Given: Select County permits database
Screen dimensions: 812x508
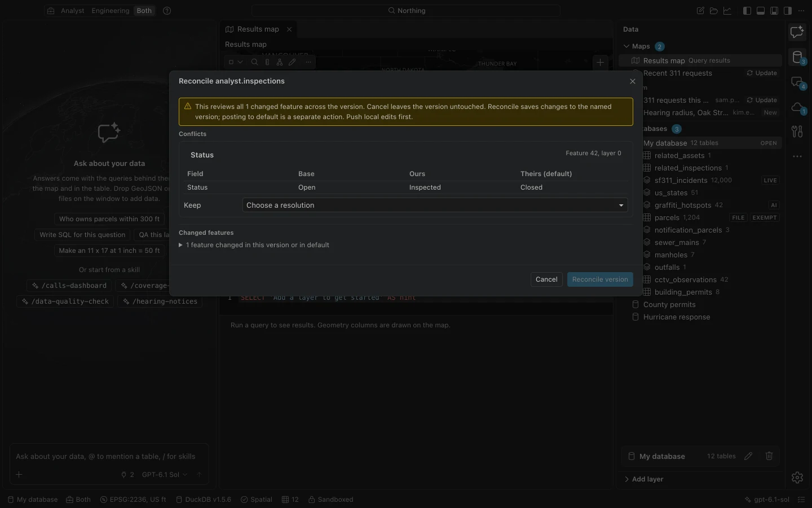Looking at the screenshot, I should point(669,305).
